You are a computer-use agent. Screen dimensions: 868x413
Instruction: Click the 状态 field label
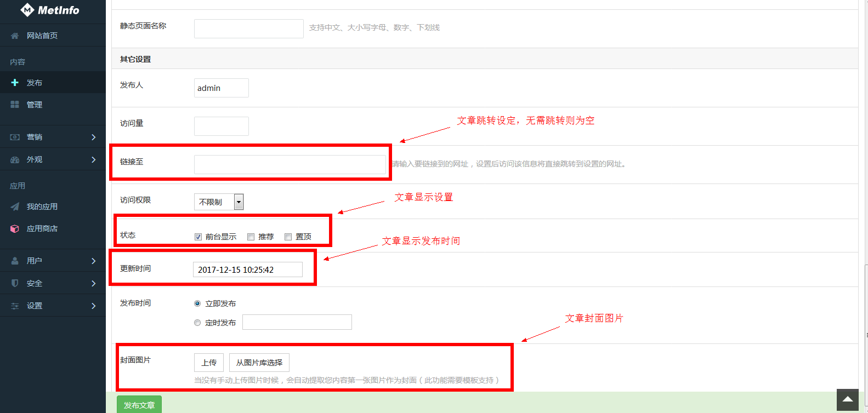pyautogui.click(x=128, y=235)
